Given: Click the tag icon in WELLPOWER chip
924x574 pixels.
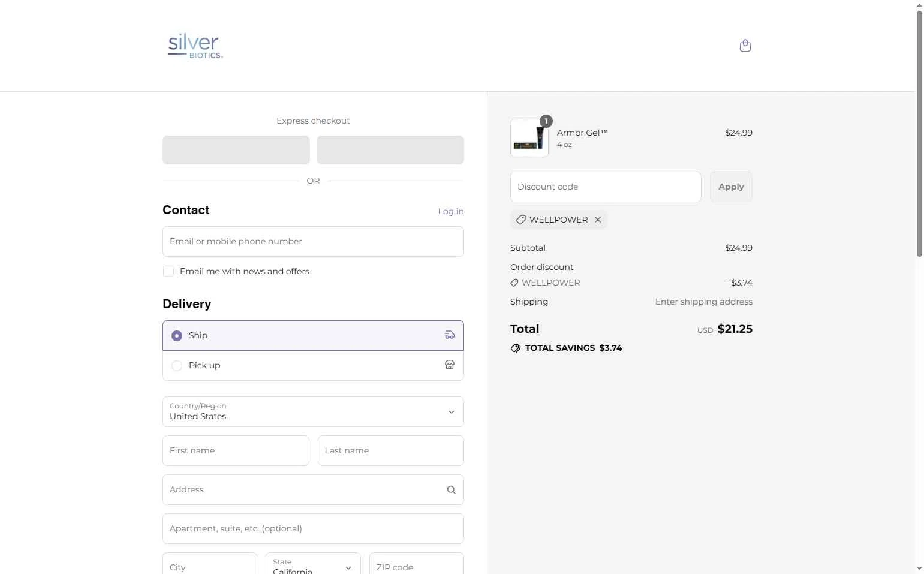Looking at the screenshot, I should click(521, 220).
